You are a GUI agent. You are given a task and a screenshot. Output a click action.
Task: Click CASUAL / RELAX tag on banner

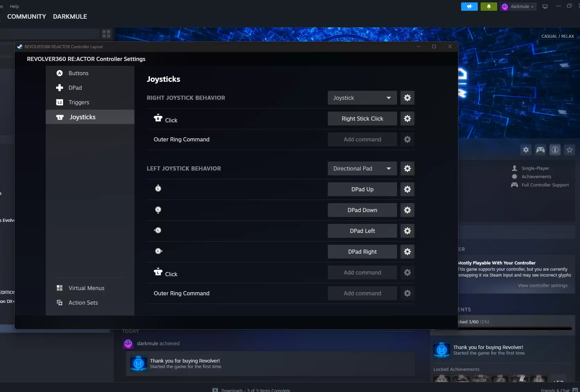tap(558, 36)
